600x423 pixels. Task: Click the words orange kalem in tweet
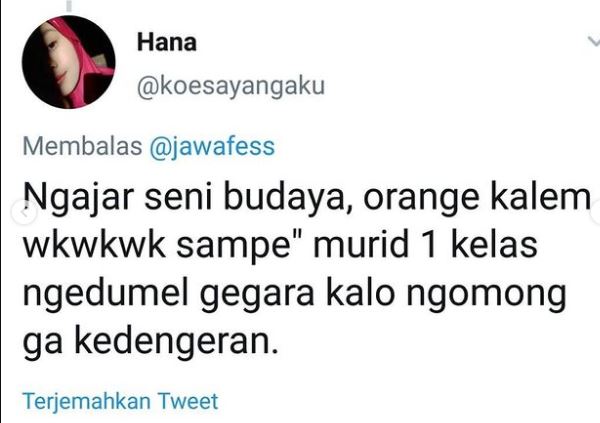[477, 199]
